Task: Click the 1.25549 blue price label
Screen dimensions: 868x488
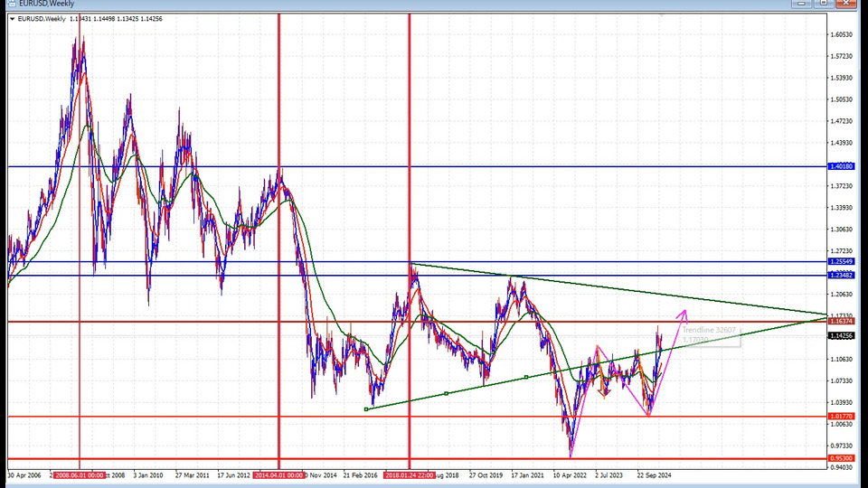Action: (x=841, y=262)
